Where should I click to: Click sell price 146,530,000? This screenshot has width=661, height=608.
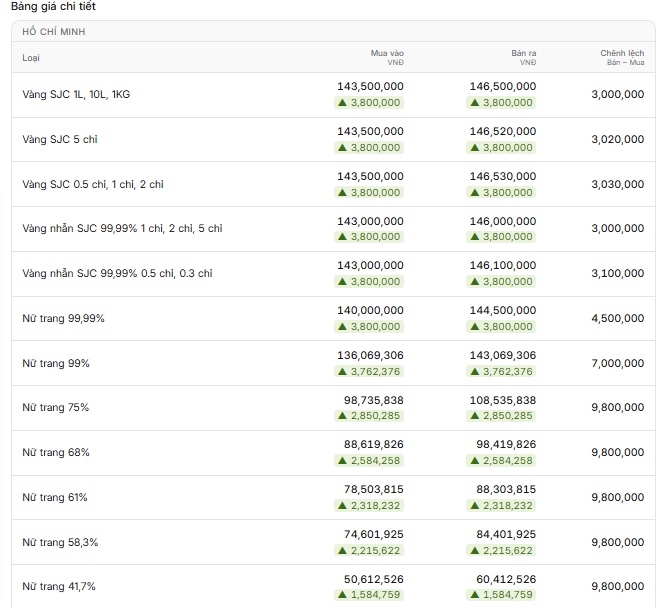(503, 176)
